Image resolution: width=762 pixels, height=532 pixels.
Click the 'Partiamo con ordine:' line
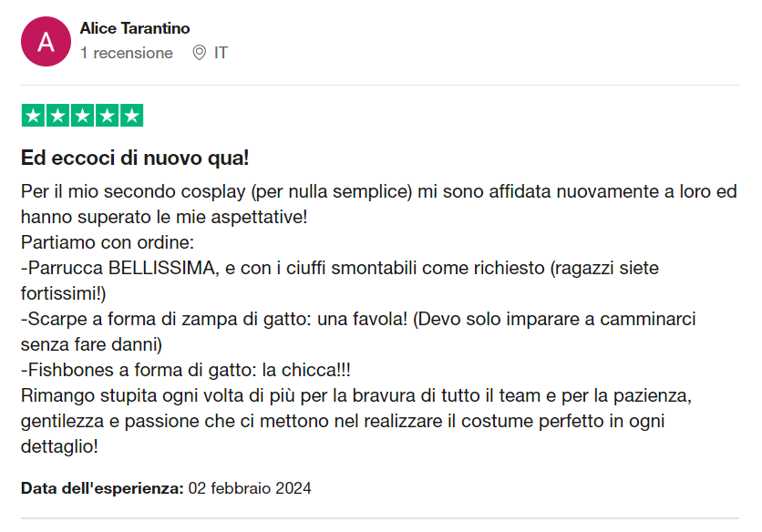tap(108, 242)
